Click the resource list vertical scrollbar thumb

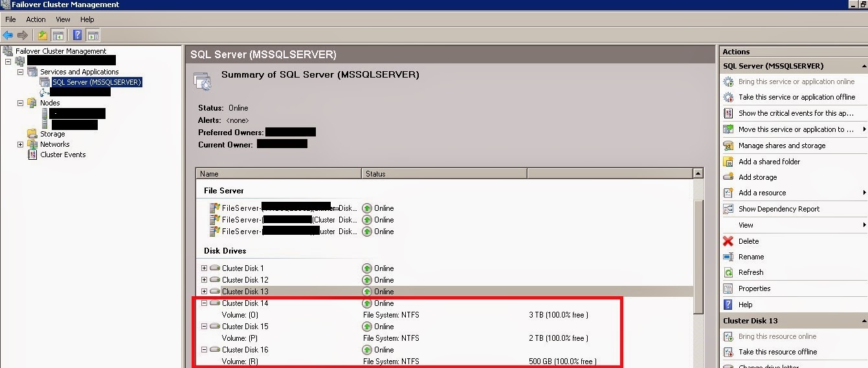coord(698,257)
